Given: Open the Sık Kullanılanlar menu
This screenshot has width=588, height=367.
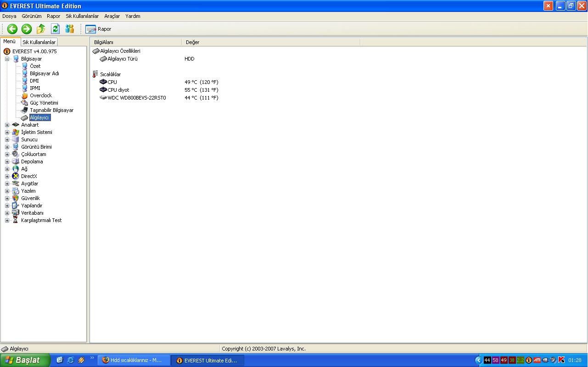Looking at the screenshot, I should pos(82,16).
